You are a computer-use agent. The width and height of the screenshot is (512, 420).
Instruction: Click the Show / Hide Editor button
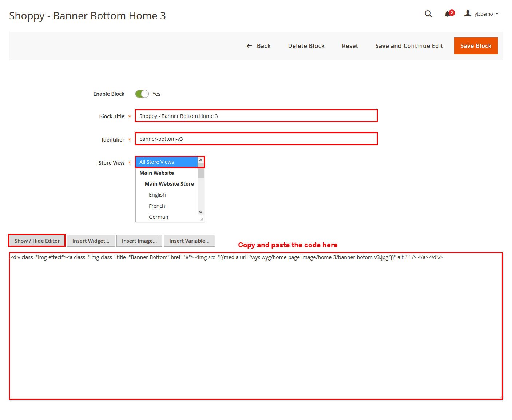point(37,241)
